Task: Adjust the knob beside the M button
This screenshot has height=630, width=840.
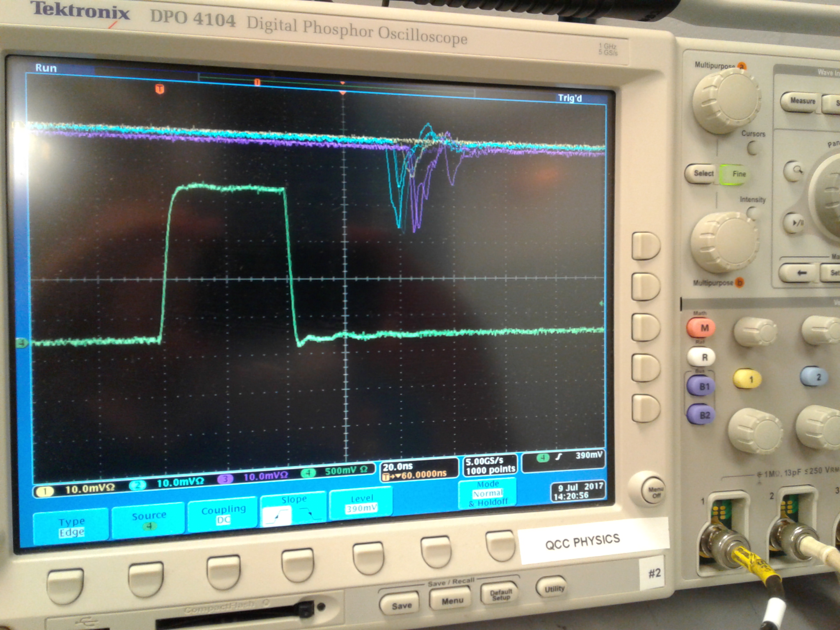Action: tap(755, 331)
